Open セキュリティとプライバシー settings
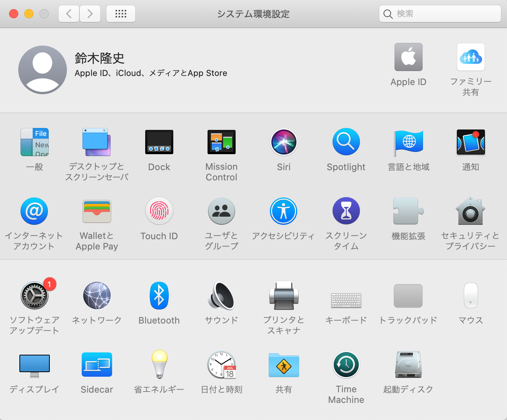The width and height of the screenshot is (507, 420). pyautogui.click(x=471, y=212)
